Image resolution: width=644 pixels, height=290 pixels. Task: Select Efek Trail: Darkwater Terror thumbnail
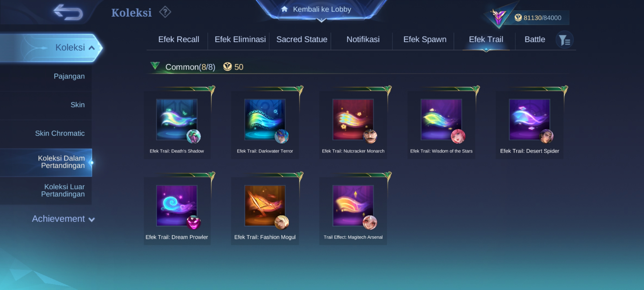[265, 119]
